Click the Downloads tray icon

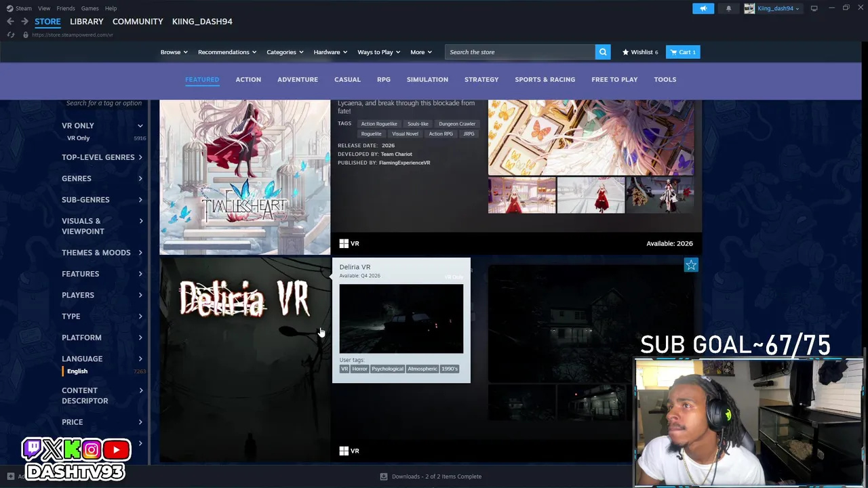tap(384, 476)
